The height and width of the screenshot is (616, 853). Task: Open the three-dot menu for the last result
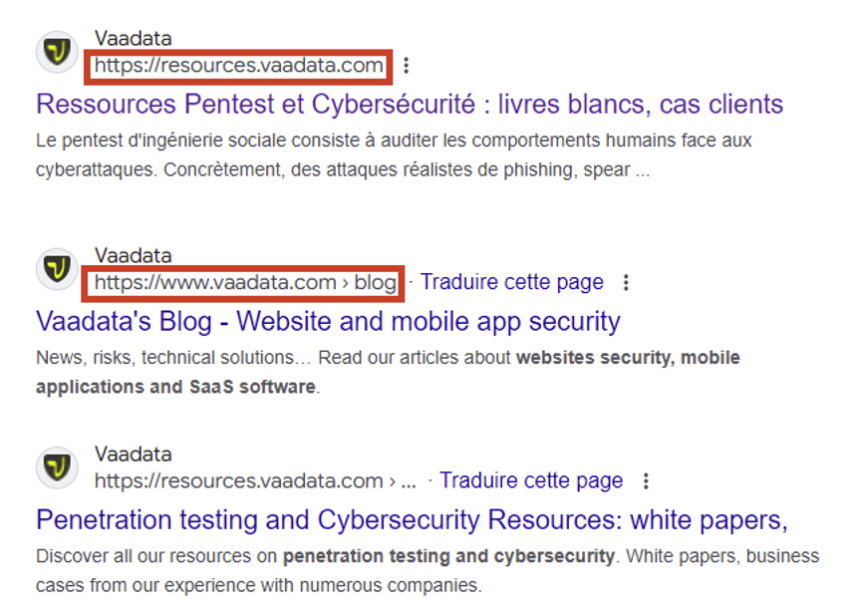pos(646,481)
